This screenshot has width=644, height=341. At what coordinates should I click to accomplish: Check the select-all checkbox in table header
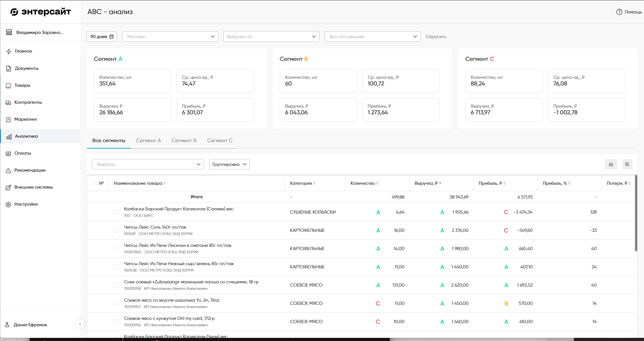point(95,183)
